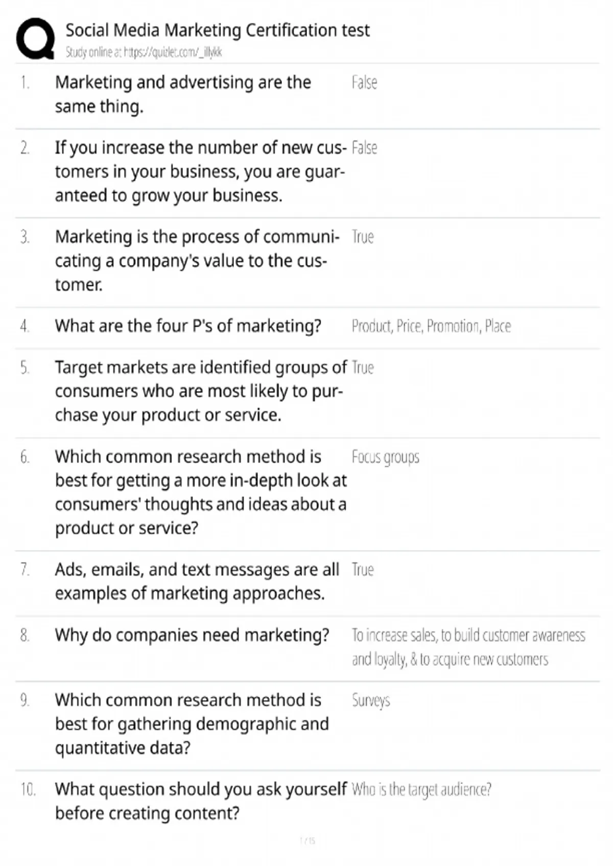Click the 'Ads, emails, and text messages' question
This screenshot has width=613, height=868.
(197, 581)
